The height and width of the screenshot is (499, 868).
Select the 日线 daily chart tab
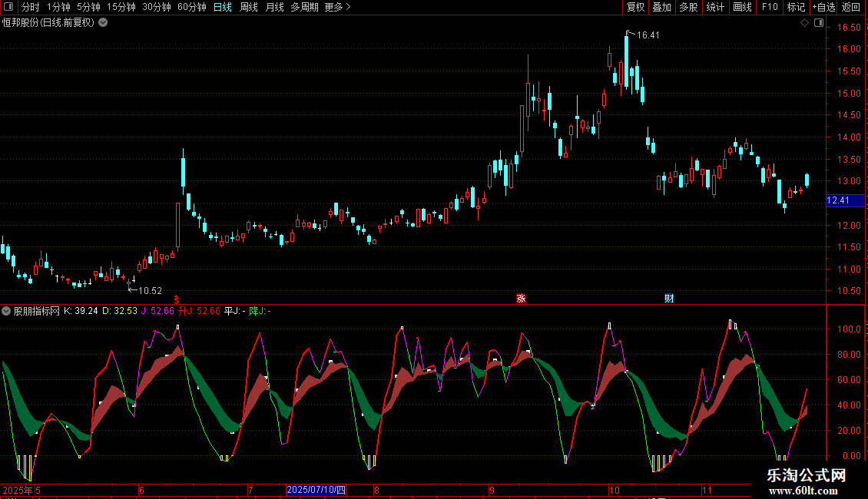223,7
